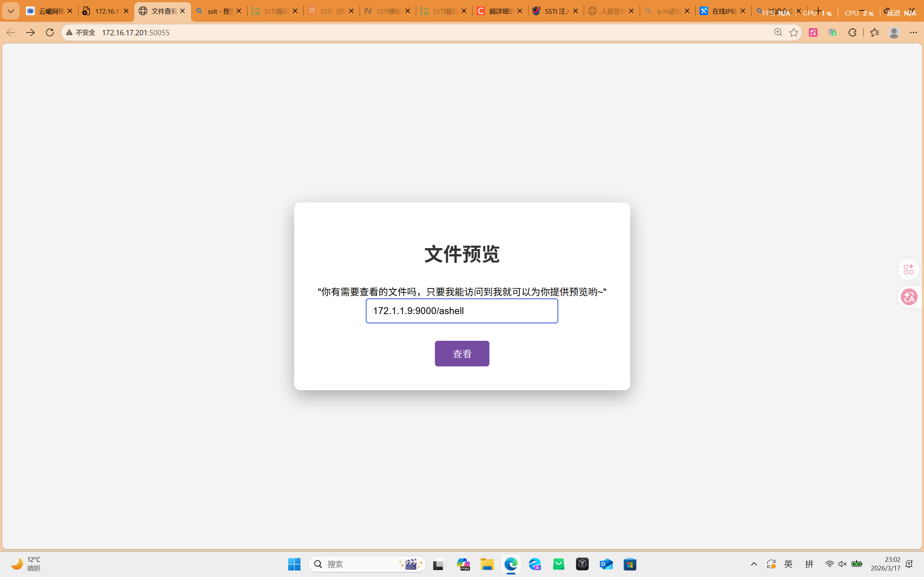924x577 pixels.
Task: Open the Favorites list icon
Action: tap(874, 32)
